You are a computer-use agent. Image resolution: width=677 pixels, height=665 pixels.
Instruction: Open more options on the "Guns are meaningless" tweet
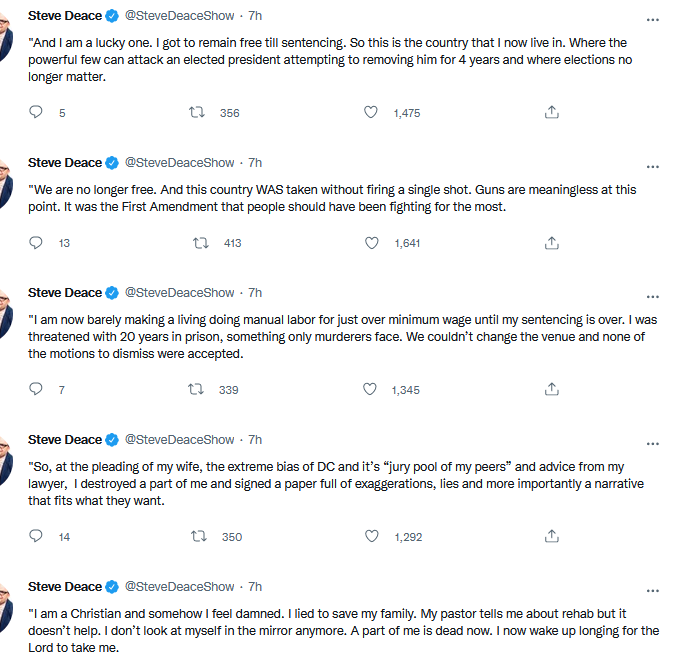pos(653,166)
